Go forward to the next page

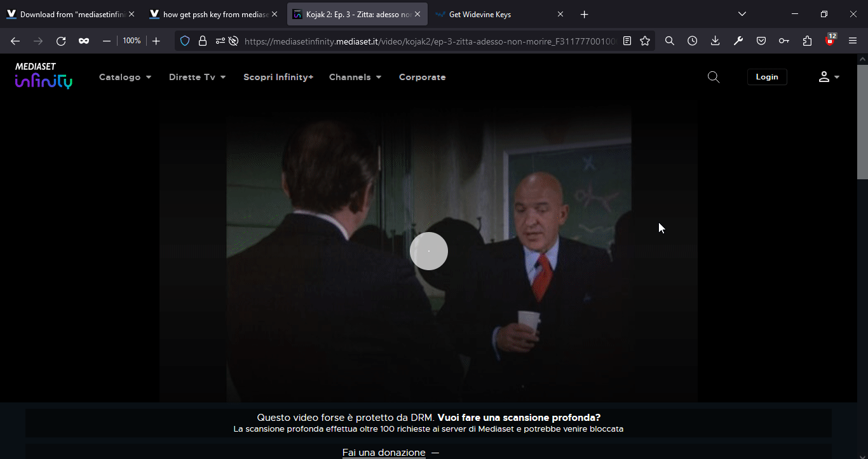click(38, 41)
